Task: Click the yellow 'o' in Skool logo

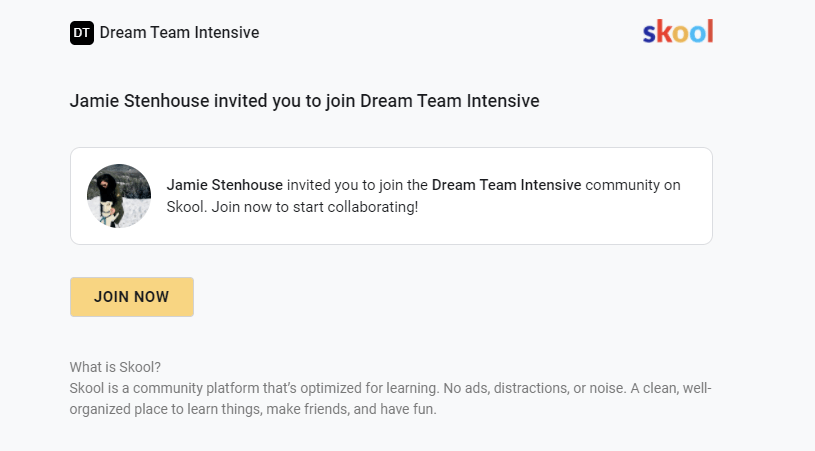Action: pos(681,34)
